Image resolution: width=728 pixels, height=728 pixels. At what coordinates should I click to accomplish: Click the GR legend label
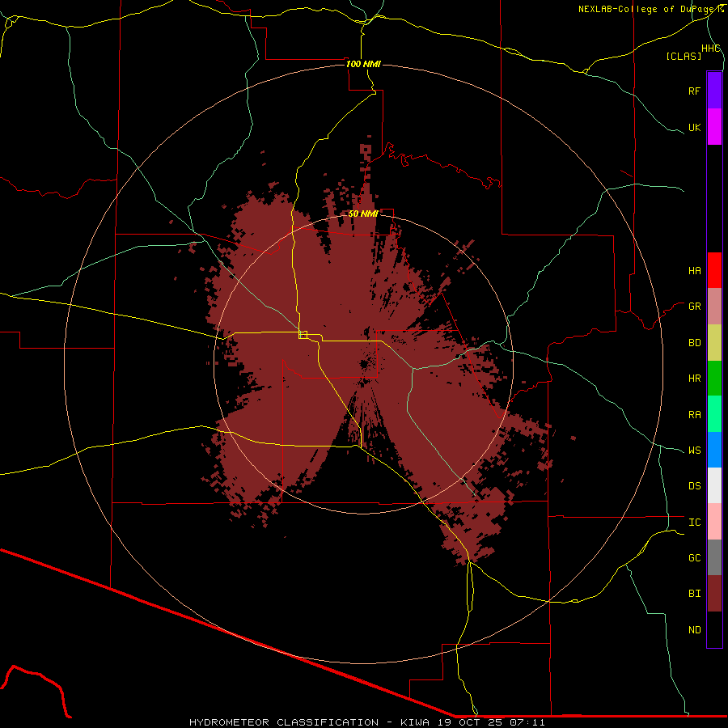tap(694, 307)
